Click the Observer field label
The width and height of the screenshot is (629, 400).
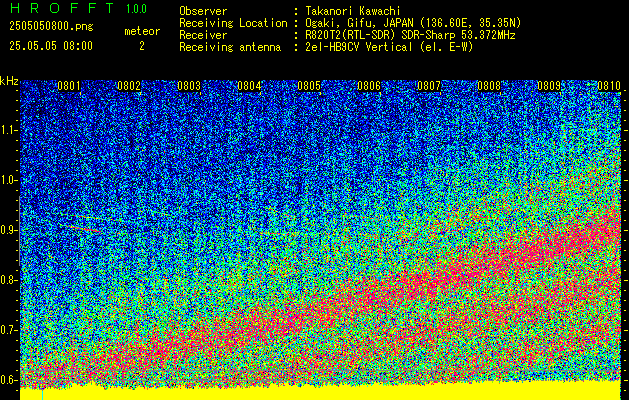coord(203,11)
